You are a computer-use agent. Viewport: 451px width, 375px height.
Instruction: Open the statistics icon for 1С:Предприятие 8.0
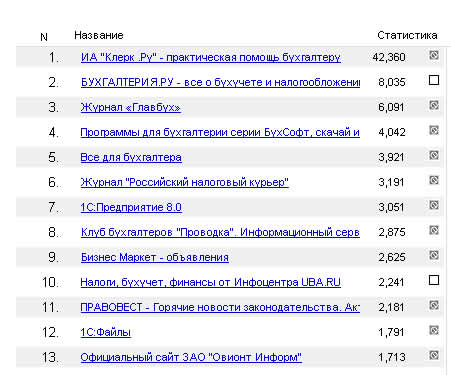pyautogui.click(x=434, y=205)
